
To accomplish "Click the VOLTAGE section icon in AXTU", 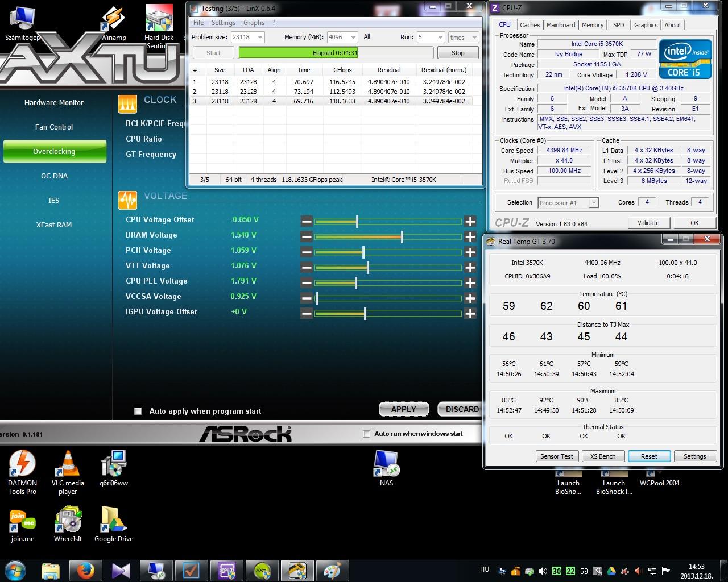I will point(127,199).
